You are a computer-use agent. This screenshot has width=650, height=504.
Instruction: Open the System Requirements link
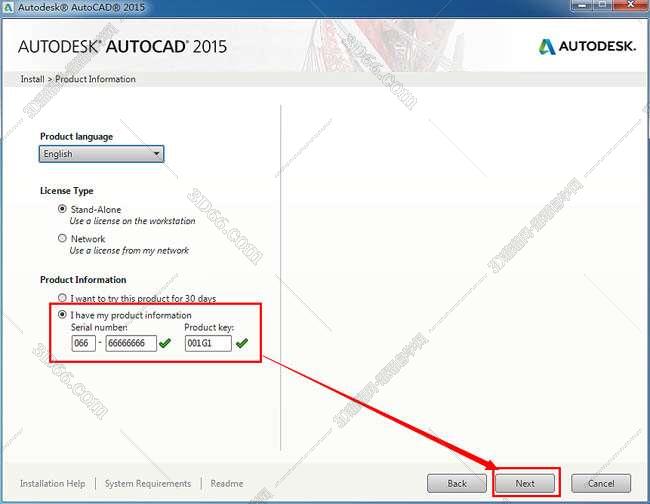click(x=148, y=484)
